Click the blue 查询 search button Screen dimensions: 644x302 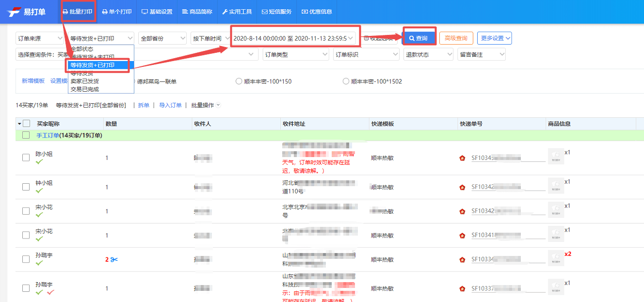coord(418,38)
